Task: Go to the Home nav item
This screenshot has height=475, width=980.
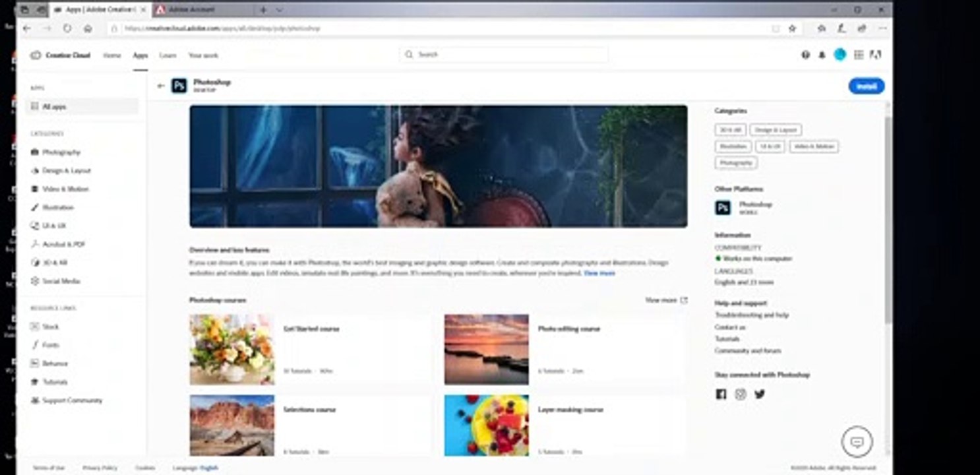Action: pos(112,55)
